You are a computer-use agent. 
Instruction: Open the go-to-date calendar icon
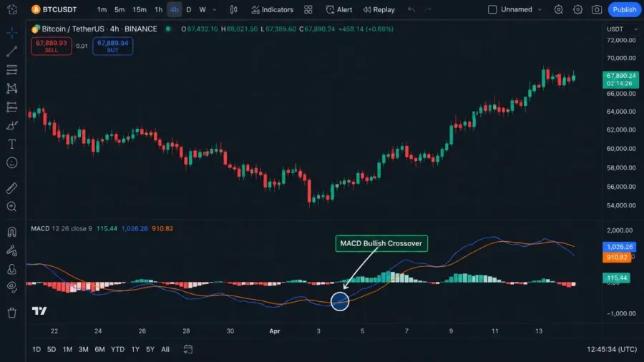tap(187, 349)
